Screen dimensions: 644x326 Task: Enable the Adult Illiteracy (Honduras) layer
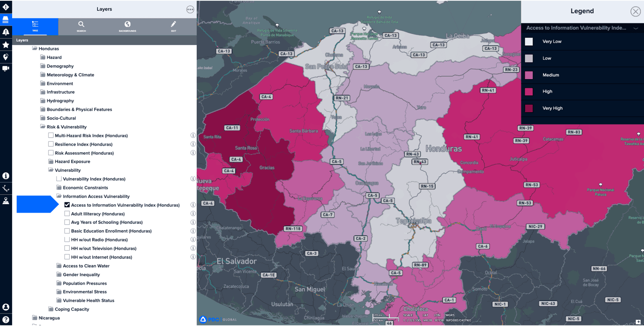[67, 214]
